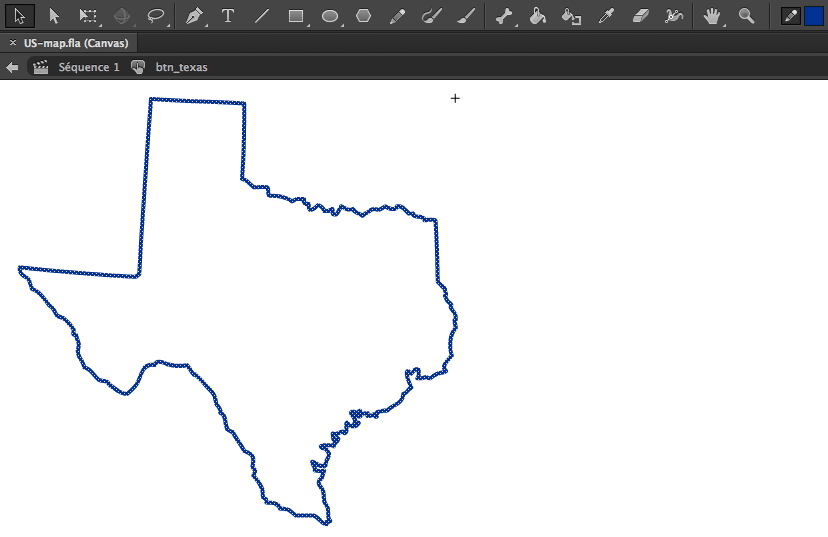
Task: Select the Paint Bucket tool
Action: click(538, 16)
